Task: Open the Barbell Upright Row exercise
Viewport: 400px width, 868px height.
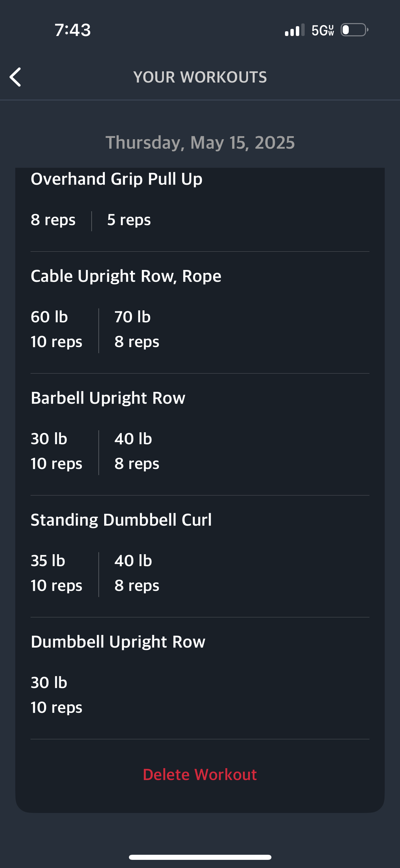Action: click(x=108, y=398)
